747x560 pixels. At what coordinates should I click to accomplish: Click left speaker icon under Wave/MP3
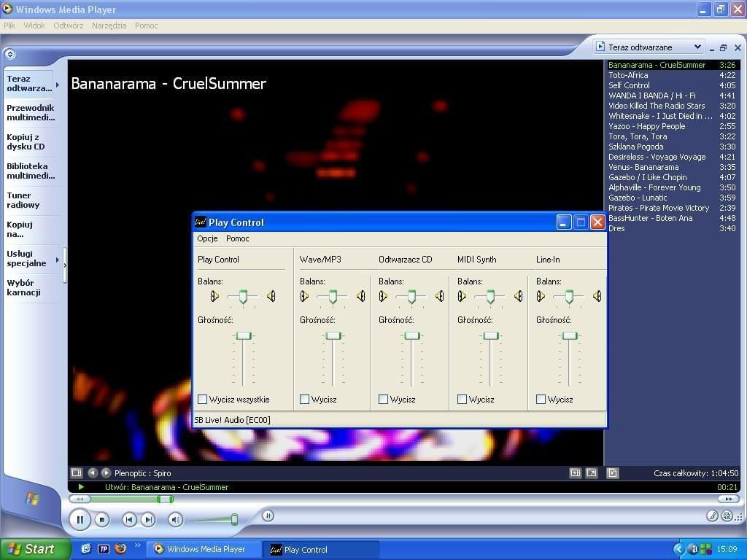coord(304,296)
